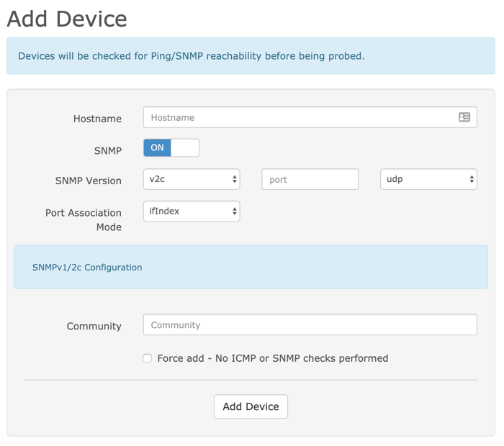This screenshot has height=446, width=504.
Task: Click the Add Device page heading
Action: pos(67,19)
